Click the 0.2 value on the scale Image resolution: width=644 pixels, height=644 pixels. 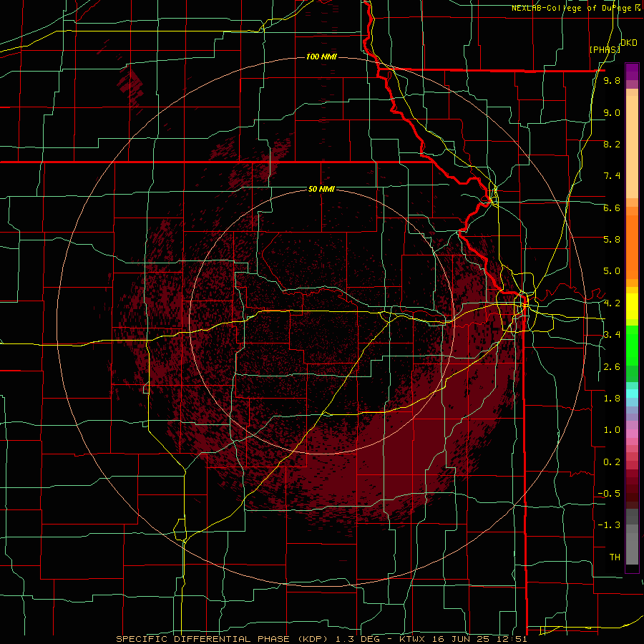(x=612, y=462)
